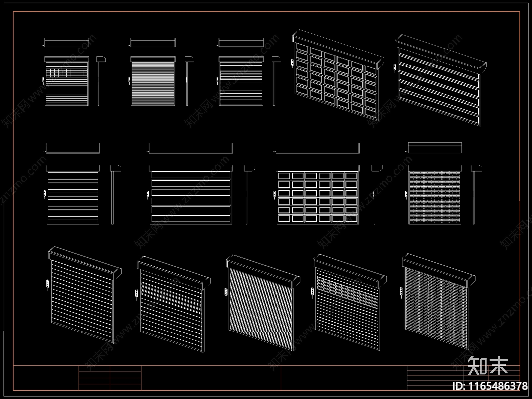The image size is (532, 399).
Task: Pick isometric sectional door with window panel grid
Action: [338, 74]
